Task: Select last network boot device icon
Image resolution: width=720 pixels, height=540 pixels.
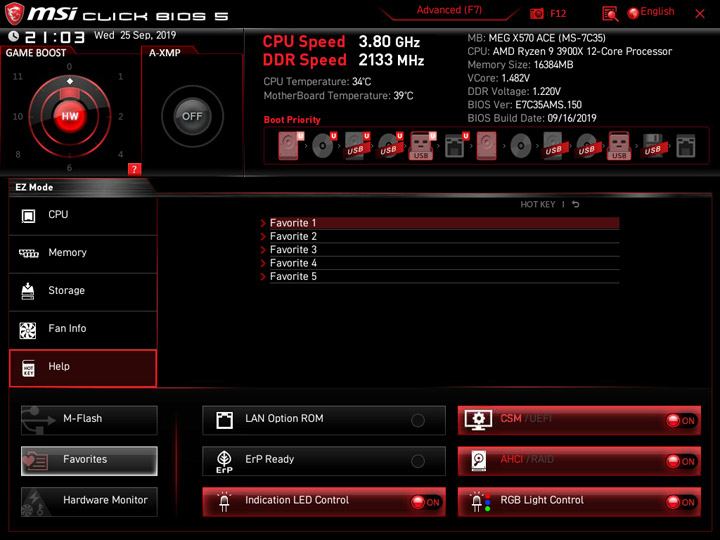Action: coord(686,146)
